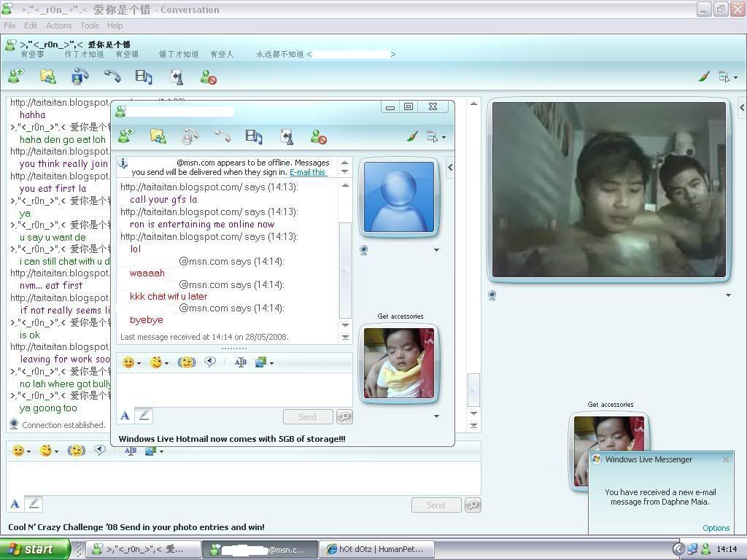The width and height of the screenshot is (747, 560).
Task: Collapse the back window display picture panel
Action: coord(742,108)
